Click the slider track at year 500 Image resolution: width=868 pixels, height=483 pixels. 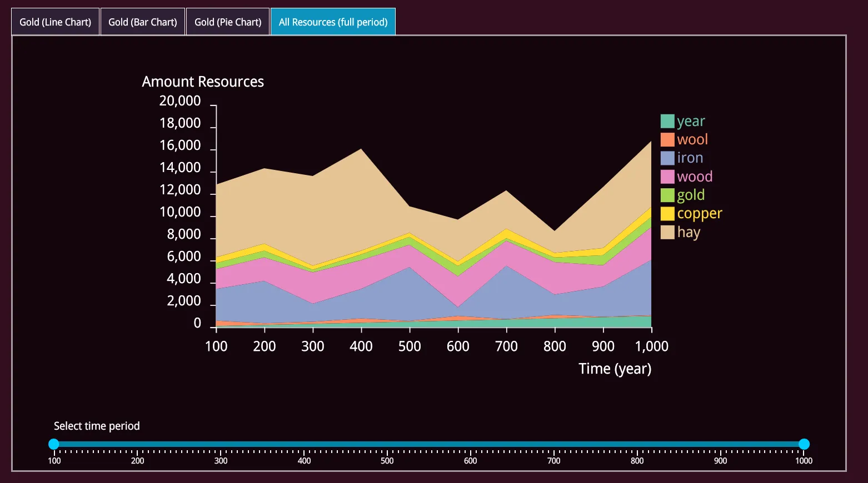coord(387,444)
